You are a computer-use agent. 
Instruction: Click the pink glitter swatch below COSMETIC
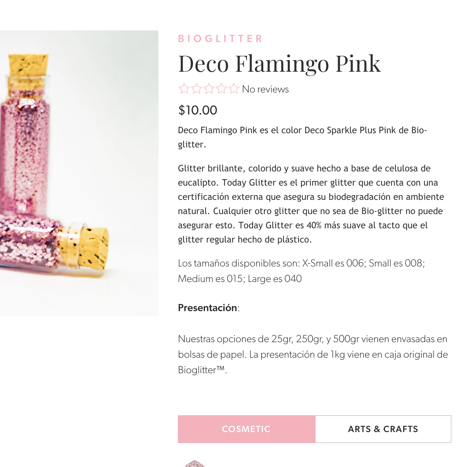(195, 464)
